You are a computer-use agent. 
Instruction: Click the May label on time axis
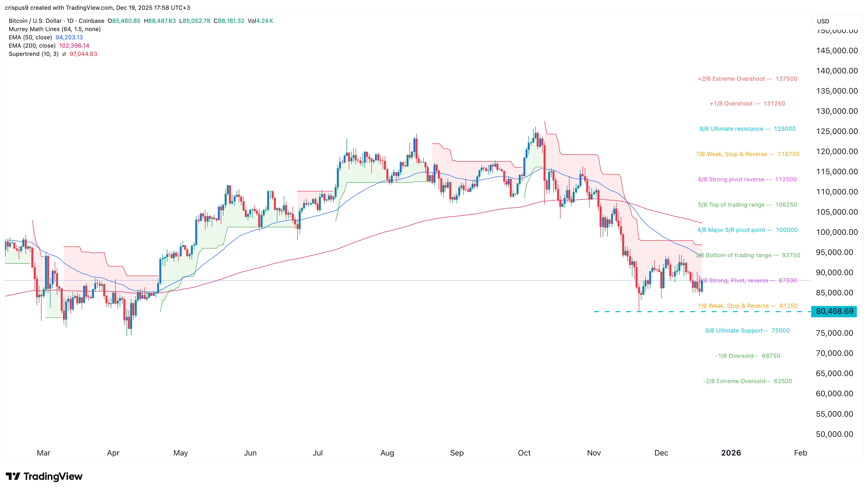point(180,453)
